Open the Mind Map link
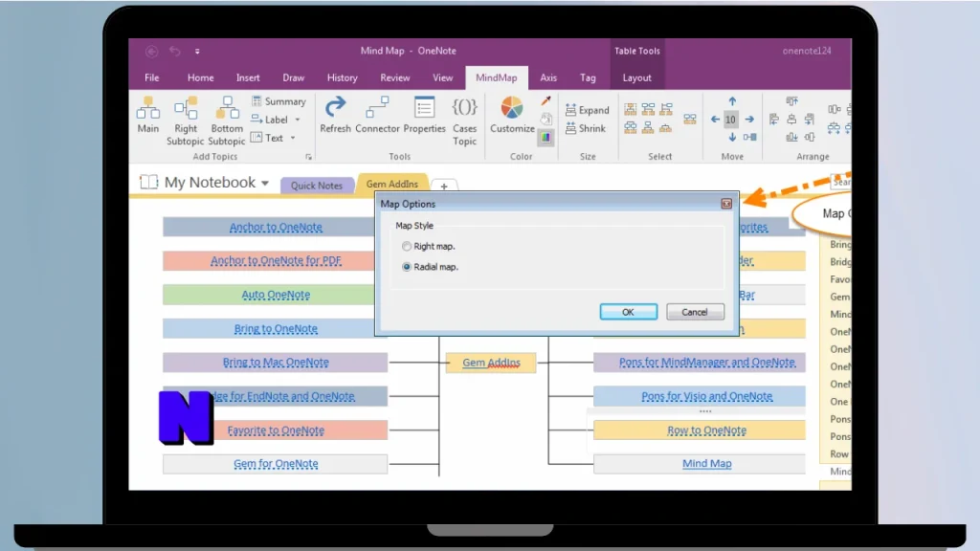 click(x=707, y=464)
